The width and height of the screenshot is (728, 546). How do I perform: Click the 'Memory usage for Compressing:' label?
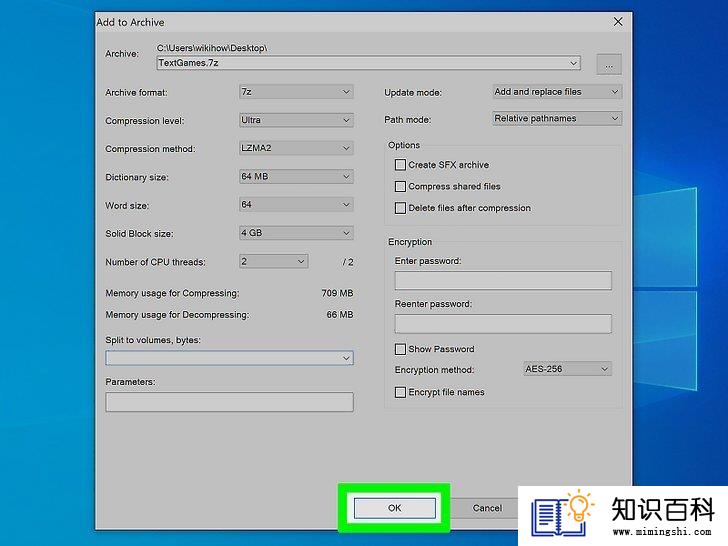(x=172, y=293)
